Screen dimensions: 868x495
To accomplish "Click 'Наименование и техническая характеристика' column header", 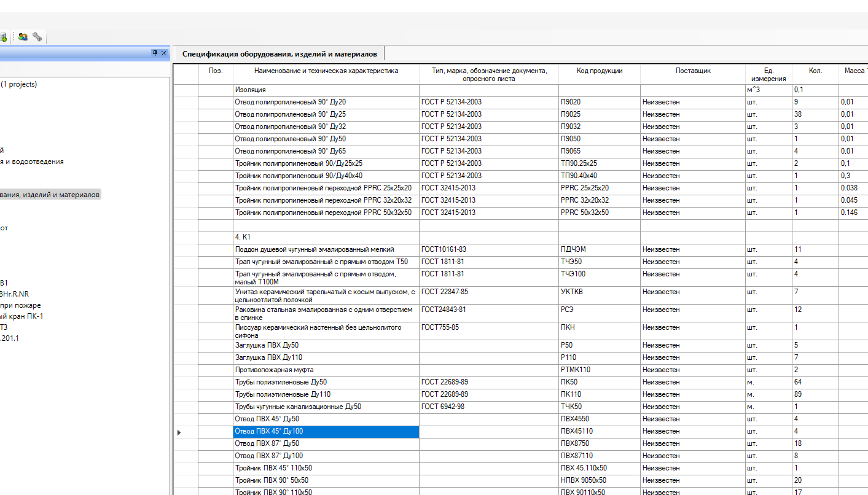I will (326, 71).
